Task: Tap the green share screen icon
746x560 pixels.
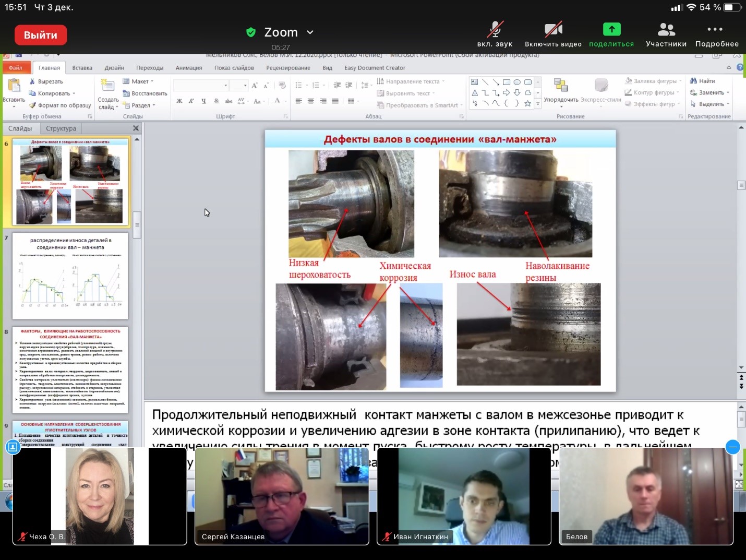Action: click(x=611, y=30)
